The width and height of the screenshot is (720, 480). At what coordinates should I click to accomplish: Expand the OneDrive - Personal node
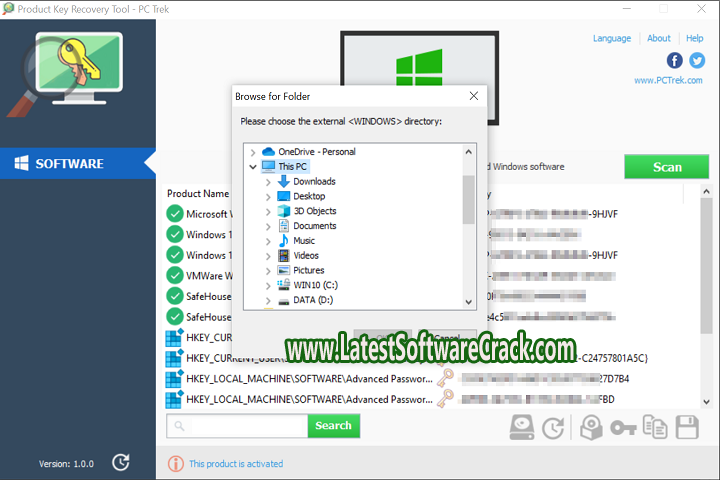tap(253, 152)
